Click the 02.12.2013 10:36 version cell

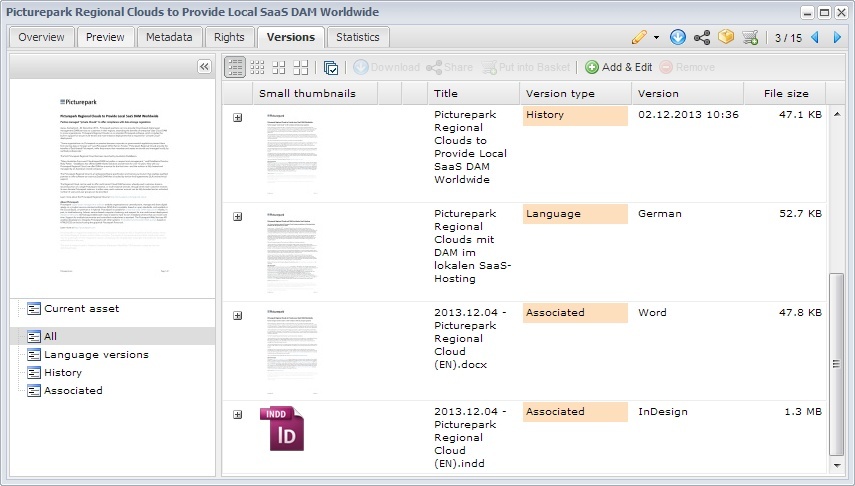click(688, 115)
